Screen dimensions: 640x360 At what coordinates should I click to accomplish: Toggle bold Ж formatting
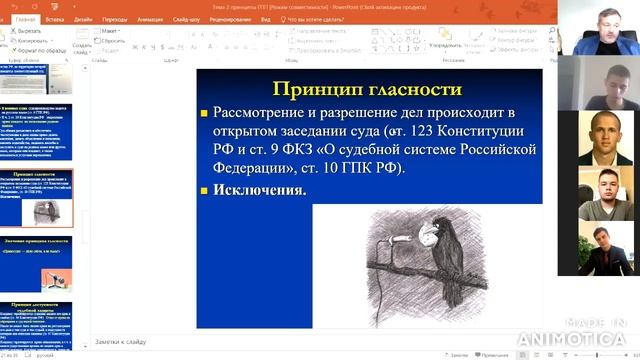[x=135, y=48]
